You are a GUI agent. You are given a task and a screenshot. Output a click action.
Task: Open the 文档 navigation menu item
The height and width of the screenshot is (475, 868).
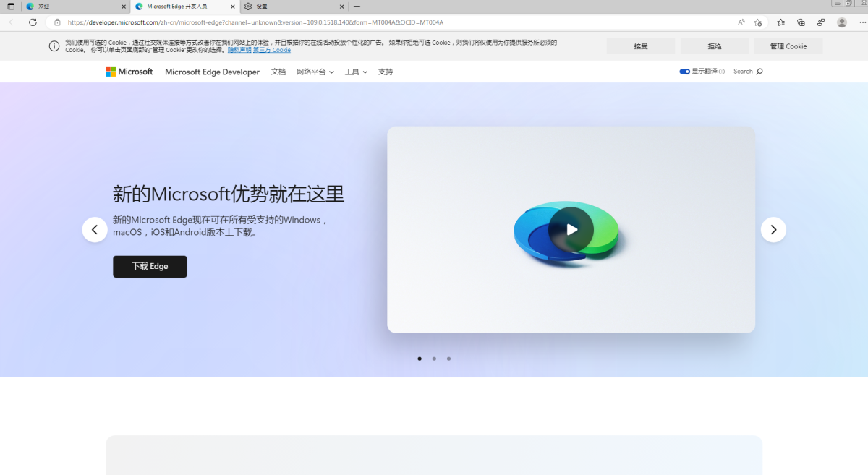(x=278, y=71)
